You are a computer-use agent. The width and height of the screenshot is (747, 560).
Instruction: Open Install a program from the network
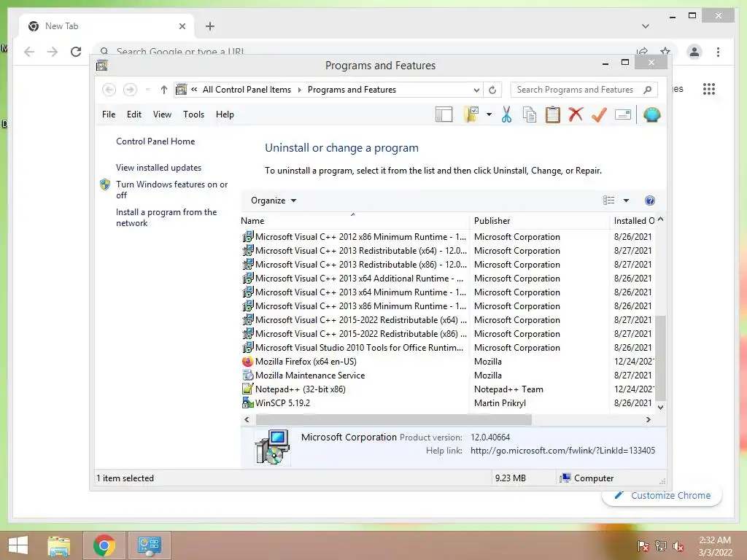[166, 217]
